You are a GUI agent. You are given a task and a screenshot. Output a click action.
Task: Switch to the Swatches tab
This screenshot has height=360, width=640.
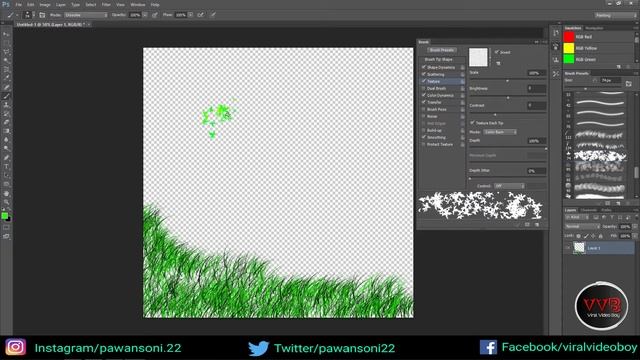[x=573, y=28]
